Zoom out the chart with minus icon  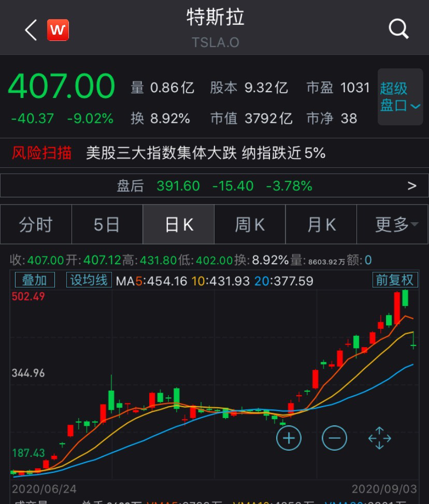click(x=334, y=438)
